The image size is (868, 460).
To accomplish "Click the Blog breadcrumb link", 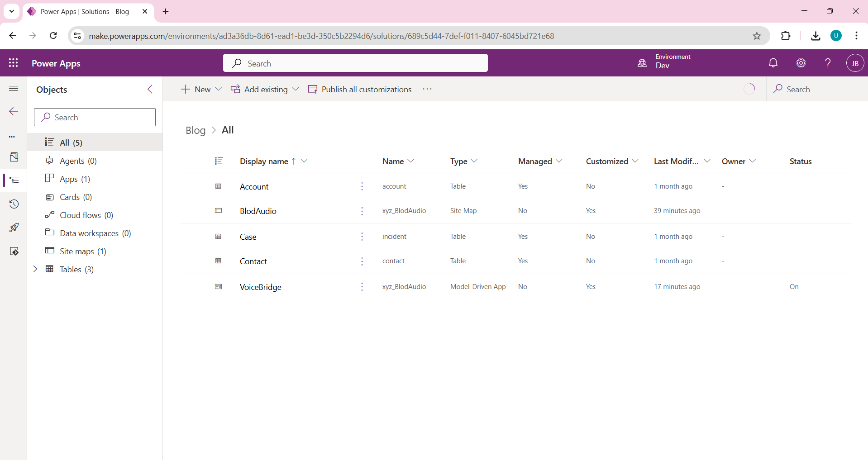I will coord(196,131).
